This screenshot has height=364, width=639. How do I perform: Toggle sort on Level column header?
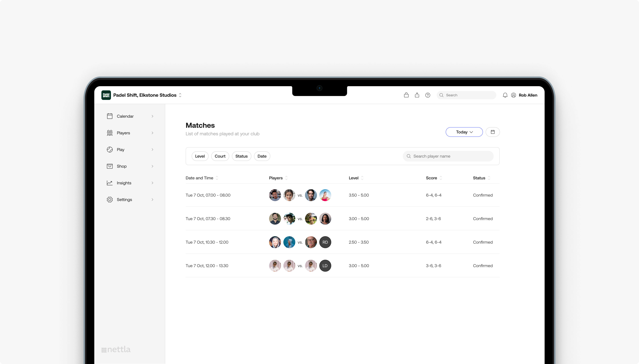[362, 178]
